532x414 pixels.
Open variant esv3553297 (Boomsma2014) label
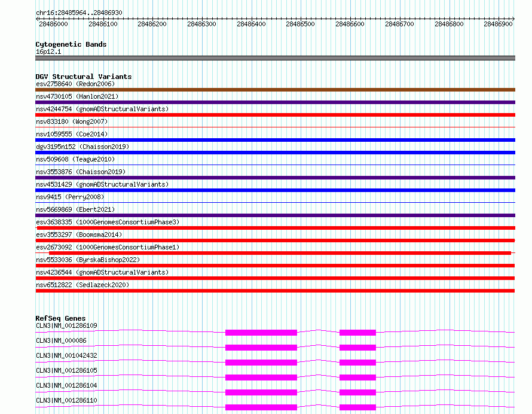coord(79,235)
